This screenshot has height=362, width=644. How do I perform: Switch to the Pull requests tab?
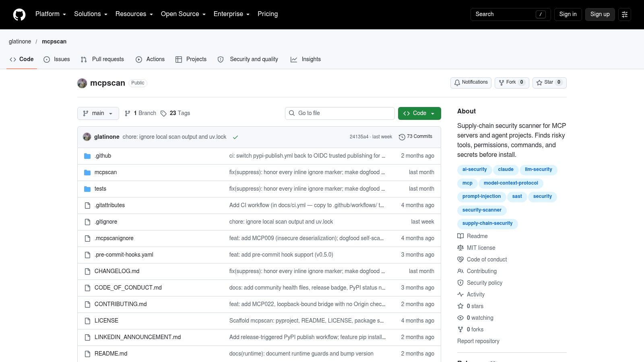point(102,59)
